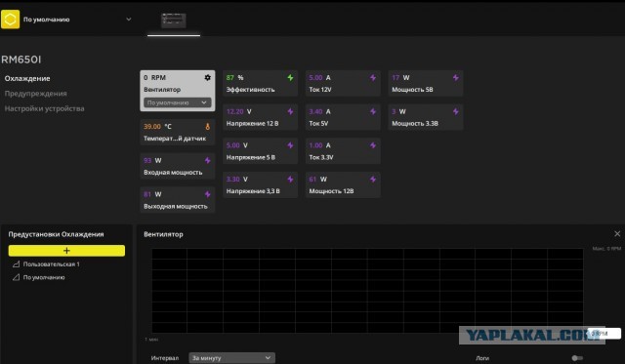Click the 93 W input power value
This screenshot has height=364, width=625.
click(152, 160)
